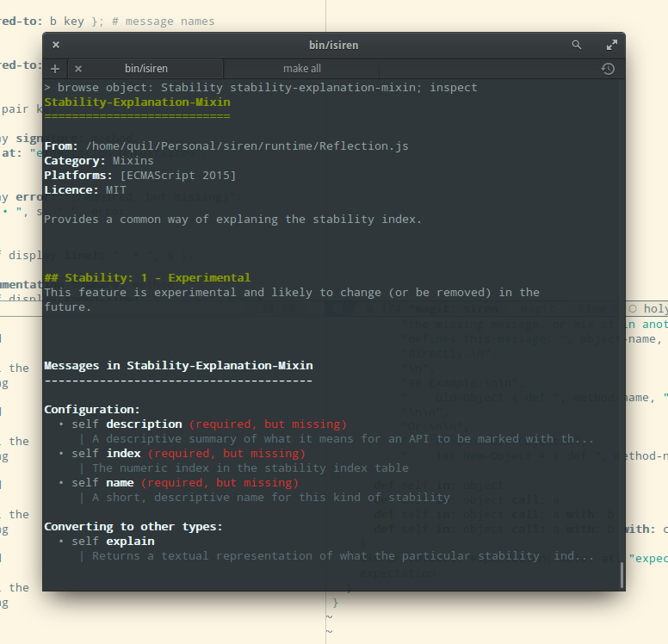Click the Platforms ECMAScript 2015 line

139,175
